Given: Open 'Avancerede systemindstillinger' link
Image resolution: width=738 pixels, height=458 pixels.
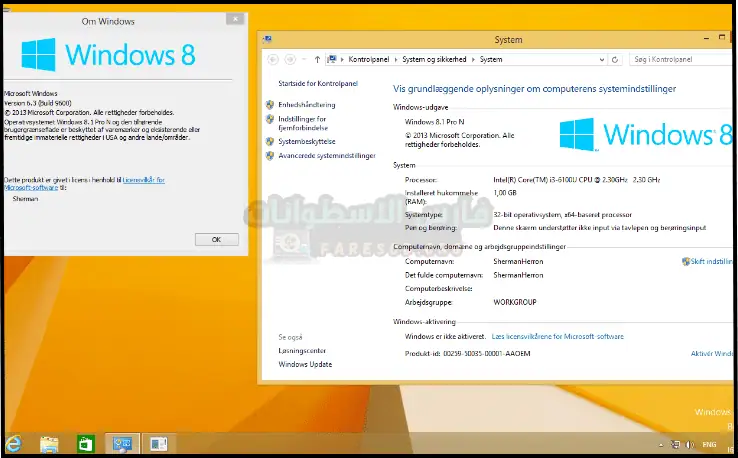Looking at the screenshot, I should tap(326, 156).
